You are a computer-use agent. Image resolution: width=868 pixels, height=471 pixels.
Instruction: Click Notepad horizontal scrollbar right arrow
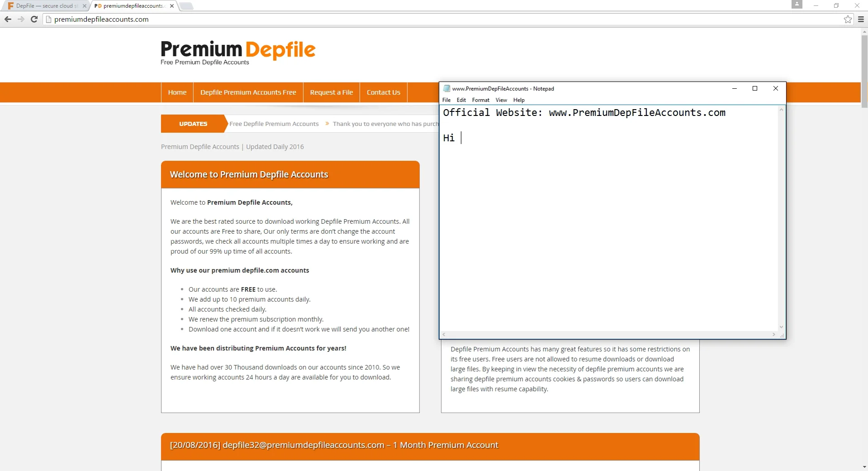(774, 335)
